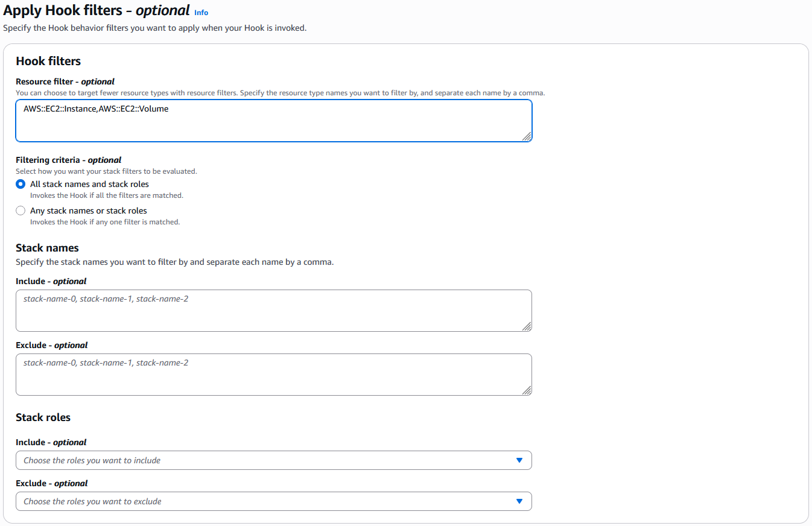Click resize handle on Stack names Include box

pos(527,326)
